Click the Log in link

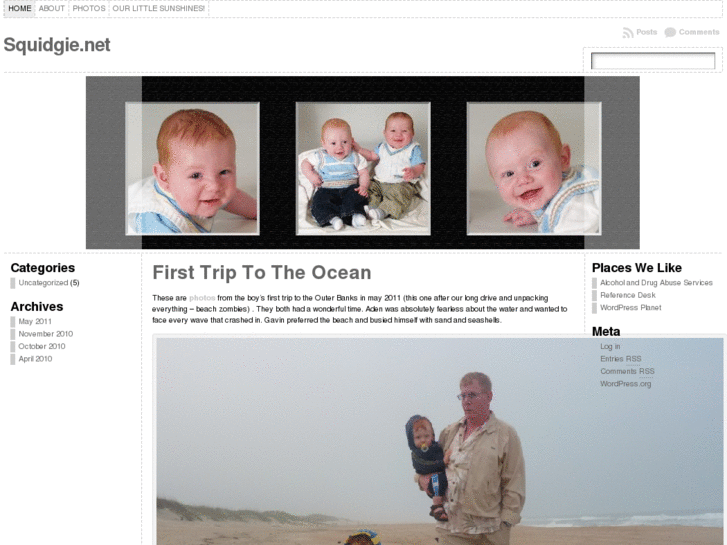(610, 346)
